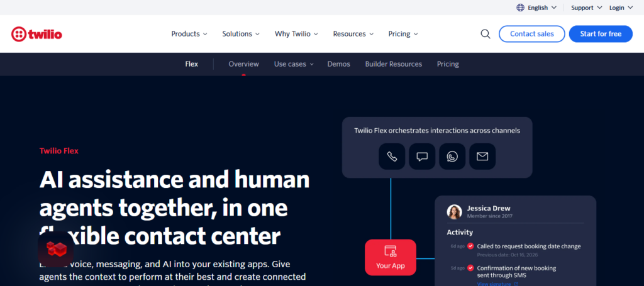Click the Start for free button
Viewport: 644px width, 286px height.
click(x=601, y=34)
